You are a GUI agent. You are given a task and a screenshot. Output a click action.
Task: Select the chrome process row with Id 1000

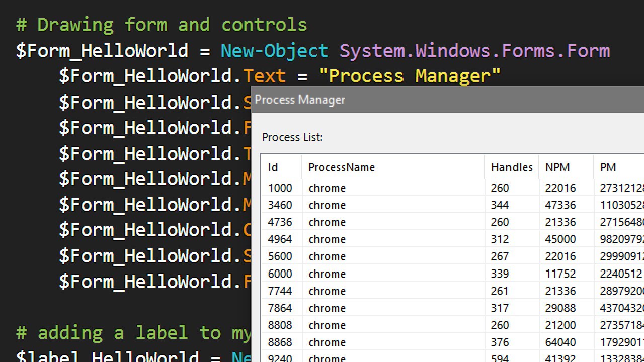tap(452, 188)
